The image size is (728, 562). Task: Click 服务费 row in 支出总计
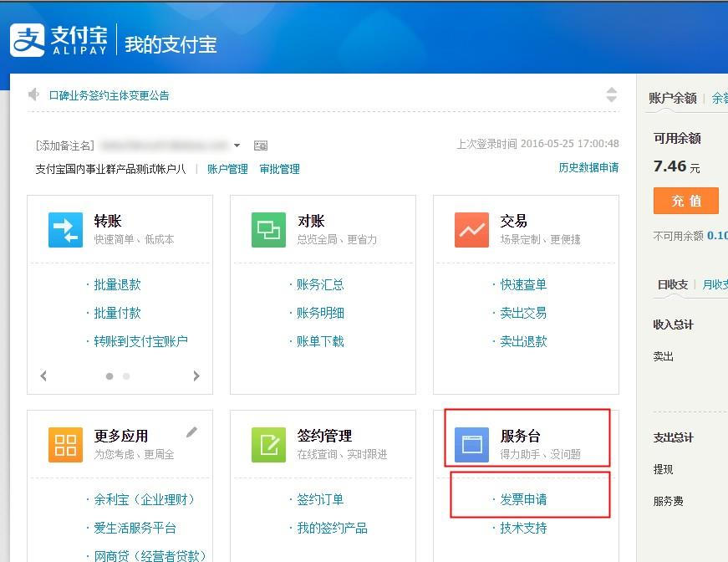click(x=668, y=501)
